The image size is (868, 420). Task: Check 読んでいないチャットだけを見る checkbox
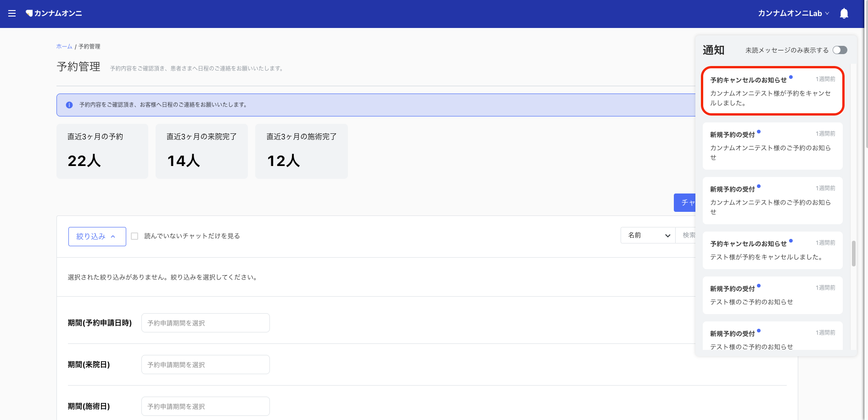pyautogui.click(x=134, y=236)
